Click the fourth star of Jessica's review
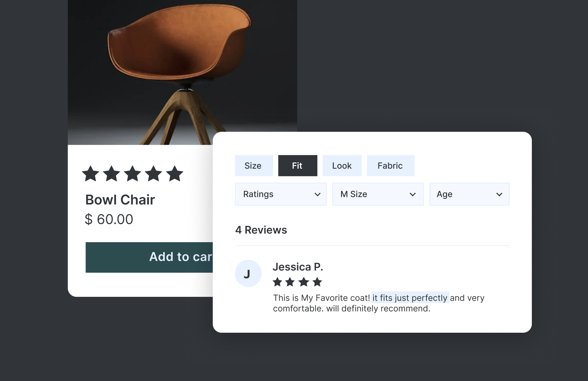Viewport: 588px width, 381px height. coord(317,282)
